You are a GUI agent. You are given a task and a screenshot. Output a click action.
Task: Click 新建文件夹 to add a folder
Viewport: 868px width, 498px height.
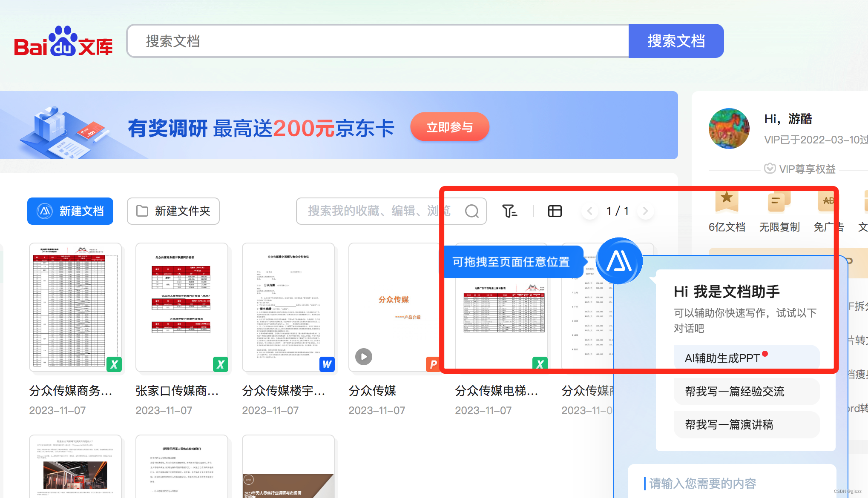coord(173,211)
